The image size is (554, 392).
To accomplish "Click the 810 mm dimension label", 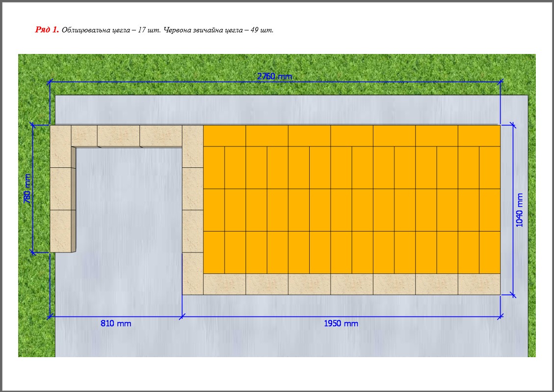I will coord(116,323).
